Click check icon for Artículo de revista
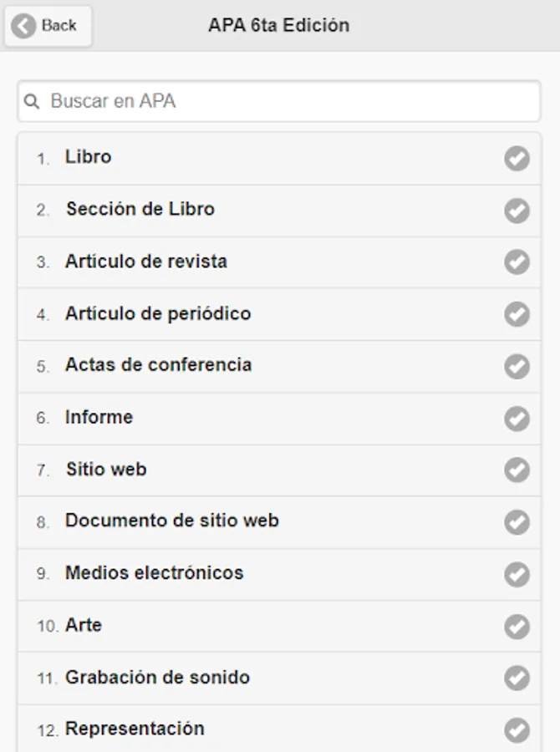The image size is (560, 752). click(x=517, y=262)
